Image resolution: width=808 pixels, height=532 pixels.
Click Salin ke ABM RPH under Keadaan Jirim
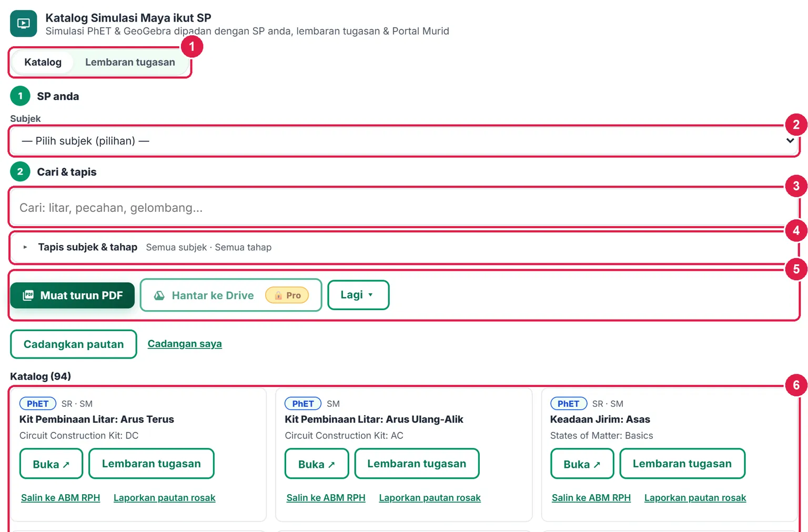pos(591,498)
